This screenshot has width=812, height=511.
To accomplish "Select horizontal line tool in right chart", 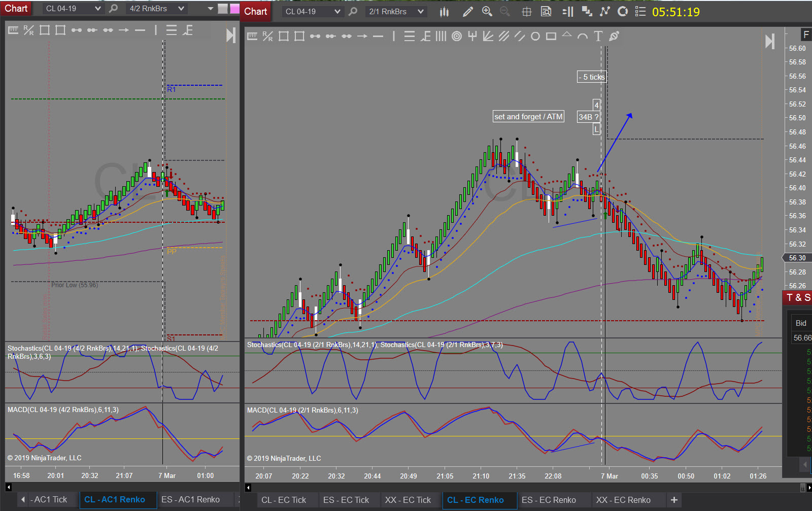I will 378,36.
